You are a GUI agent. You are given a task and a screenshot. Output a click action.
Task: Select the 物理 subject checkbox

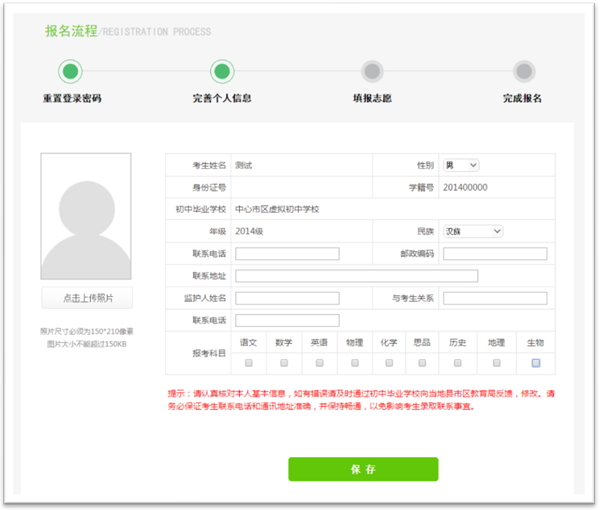pos(353,363)
